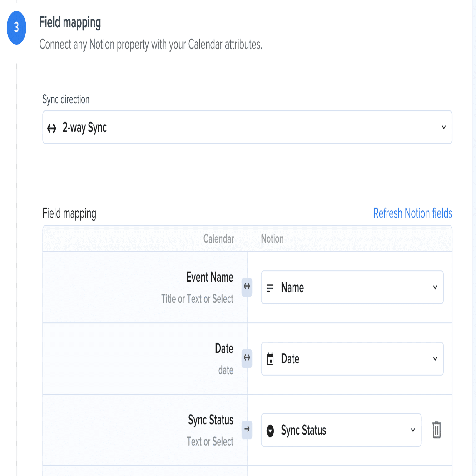Click the blue step 3 circle

[x=16, y=28]
